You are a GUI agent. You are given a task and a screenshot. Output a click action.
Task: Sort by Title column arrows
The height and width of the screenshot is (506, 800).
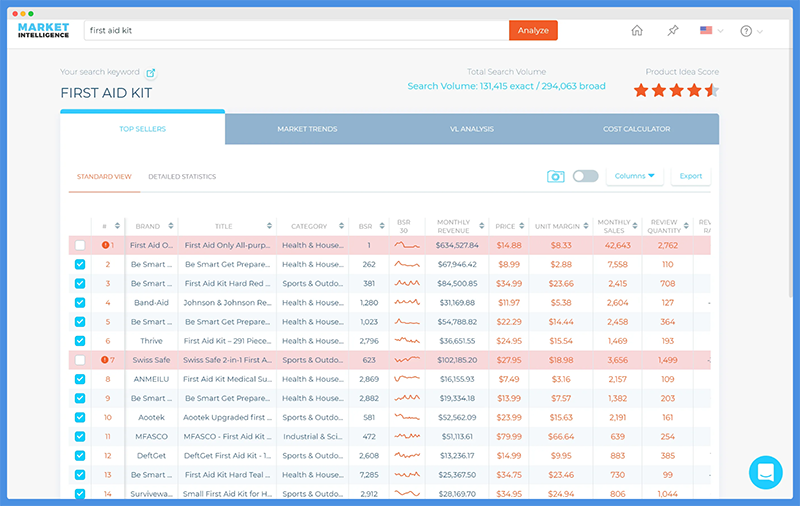point(269,226)
